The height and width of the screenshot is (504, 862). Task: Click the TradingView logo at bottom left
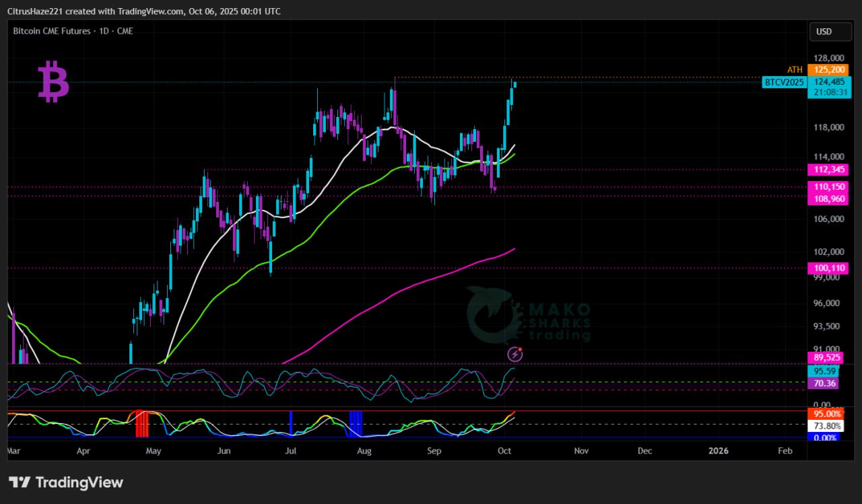click(x=66, y=482)
